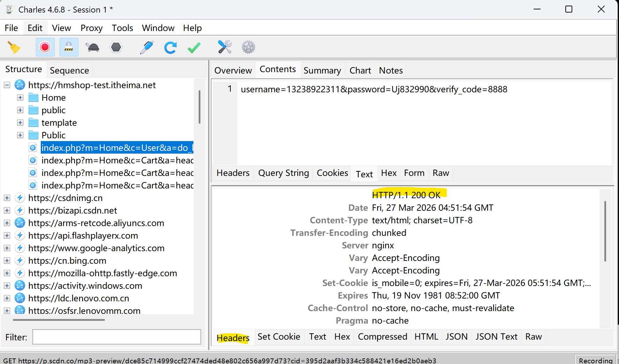Click the lightning icon of csdnimg.cn
619x364 pixels.
click(20, 198)
